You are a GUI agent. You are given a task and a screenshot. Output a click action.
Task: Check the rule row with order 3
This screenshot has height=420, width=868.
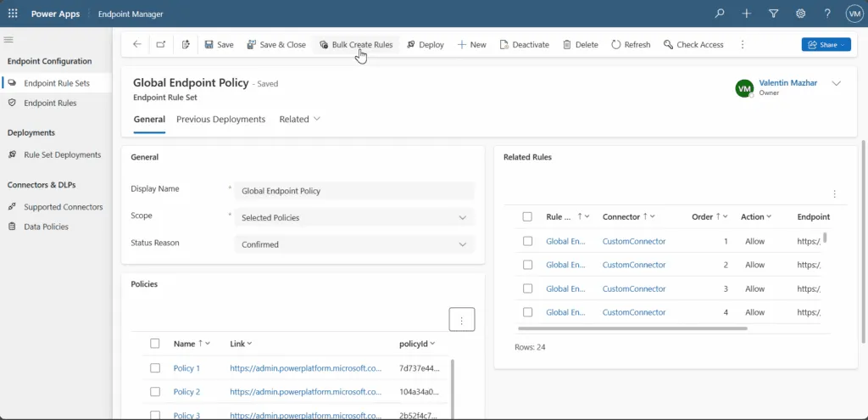point(527,288)
